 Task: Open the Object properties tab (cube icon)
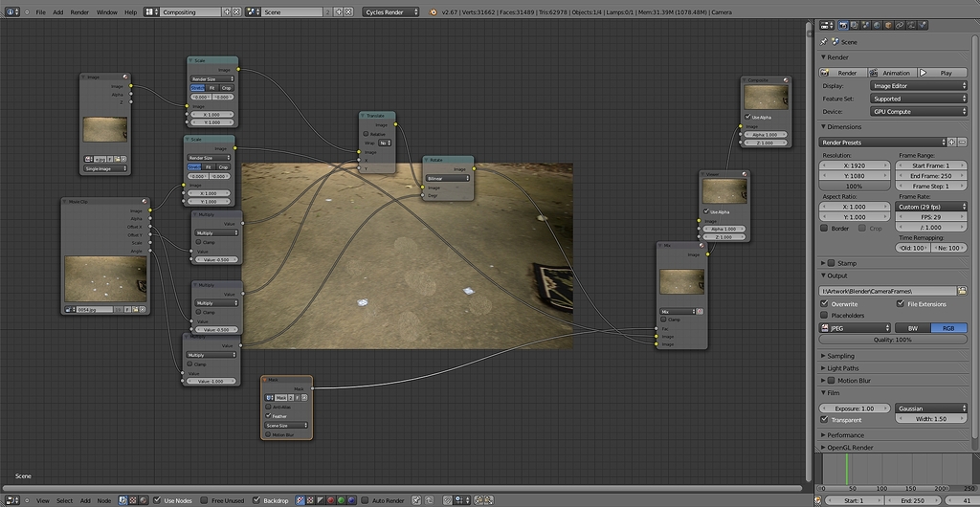coord(888,25)
